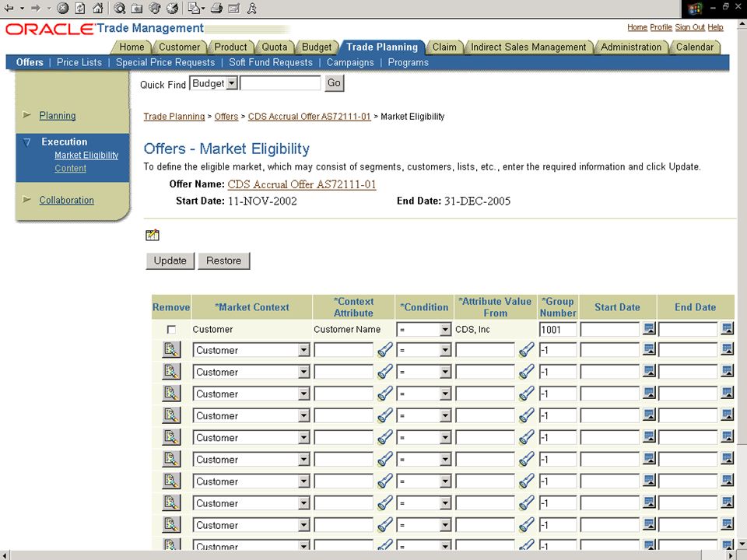Click the Group Number field showing 1001
This screenshot has height=560, width=747.
tap(558, 329)
